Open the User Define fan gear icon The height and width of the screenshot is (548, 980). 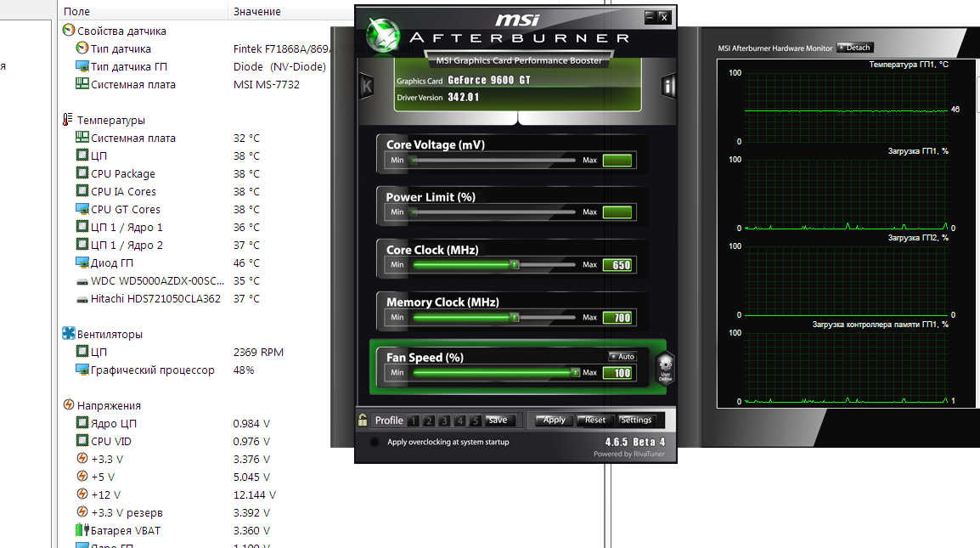pos(666,367)
